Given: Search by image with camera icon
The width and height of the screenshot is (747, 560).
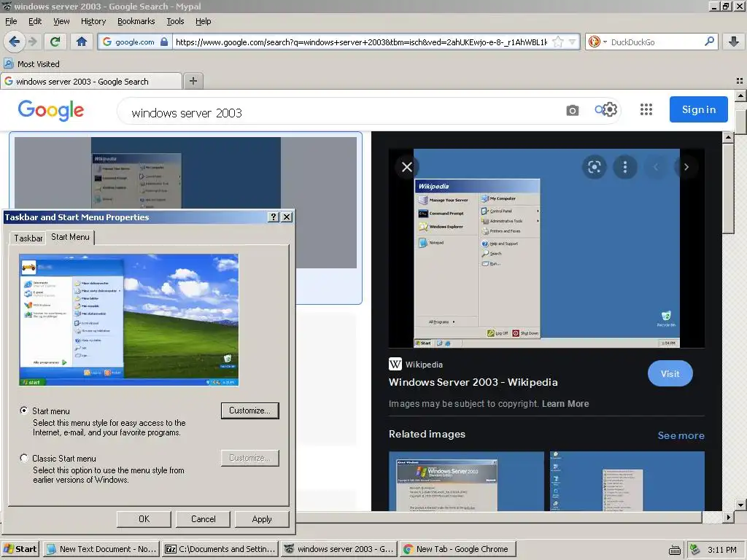Looking at the screenshot, I should pyautogui.click(x=572, y=111).
